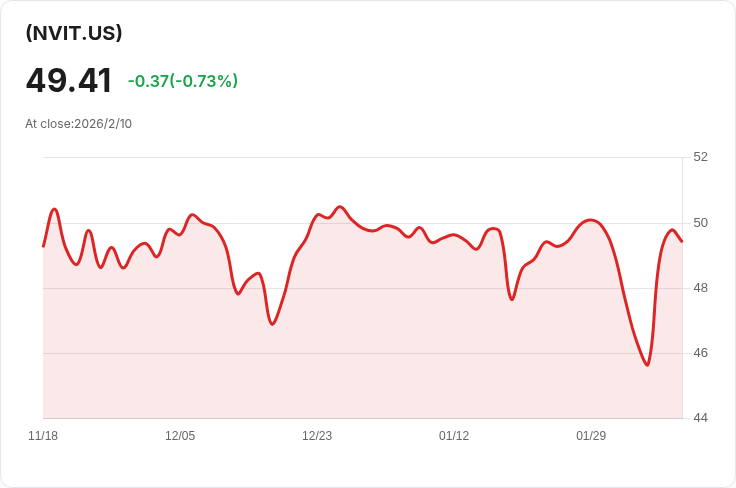
Task: Select the 01/29 date axis label
Action: [x=591, y=436]
